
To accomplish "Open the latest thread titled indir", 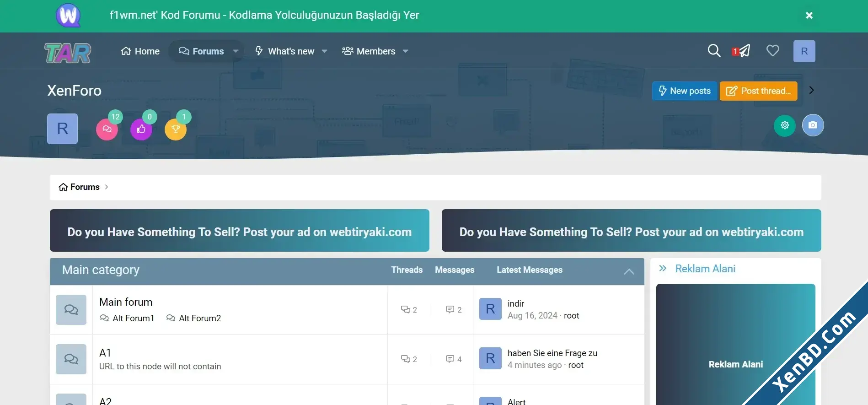I will pyautogui.click(x=516, y=303).
